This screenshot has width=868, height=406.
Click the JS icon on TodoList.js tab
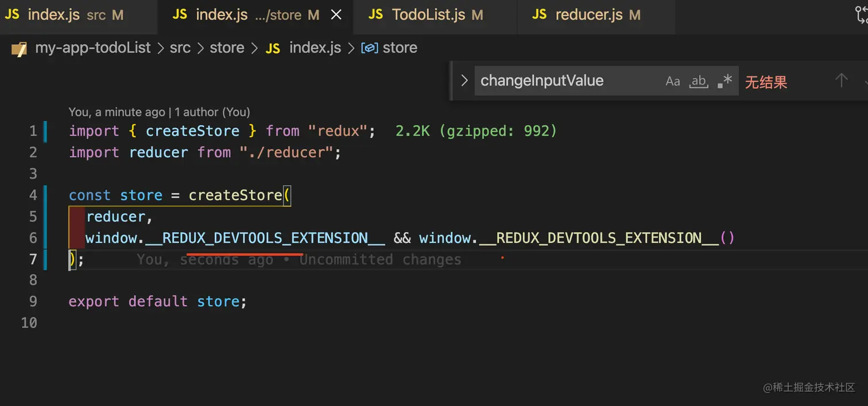tap(376, 15)
